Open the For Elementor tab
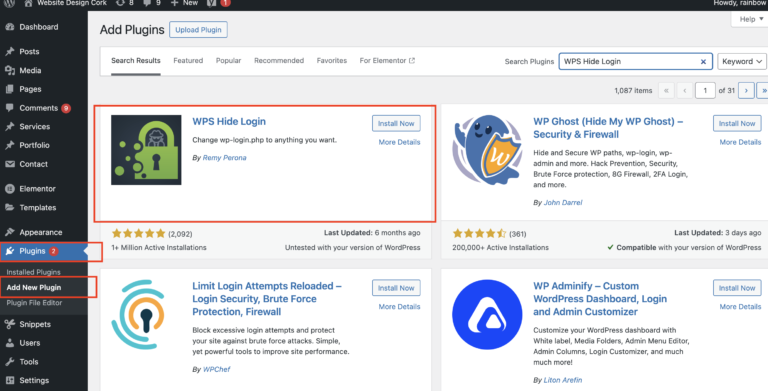 (387, 61)
